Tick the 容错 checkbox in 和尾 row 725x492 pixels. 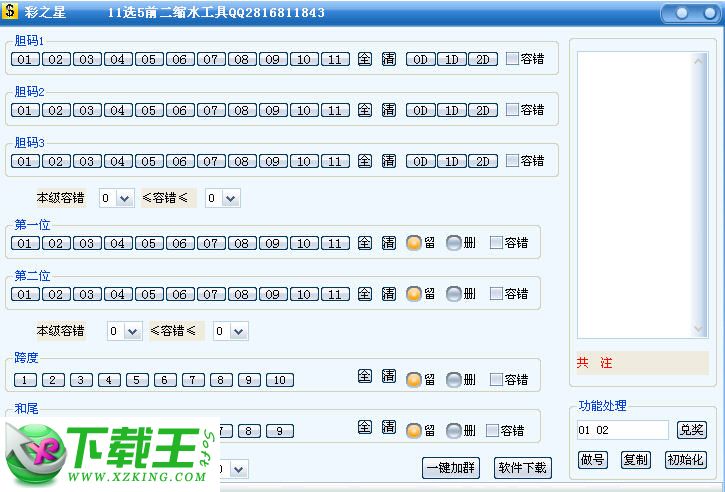(492, 430)
